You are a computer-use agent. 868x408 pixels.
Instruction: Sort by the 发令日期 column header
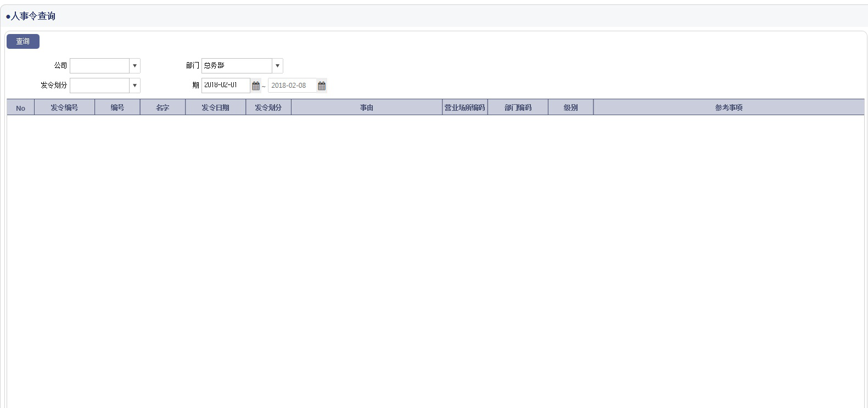215,108
